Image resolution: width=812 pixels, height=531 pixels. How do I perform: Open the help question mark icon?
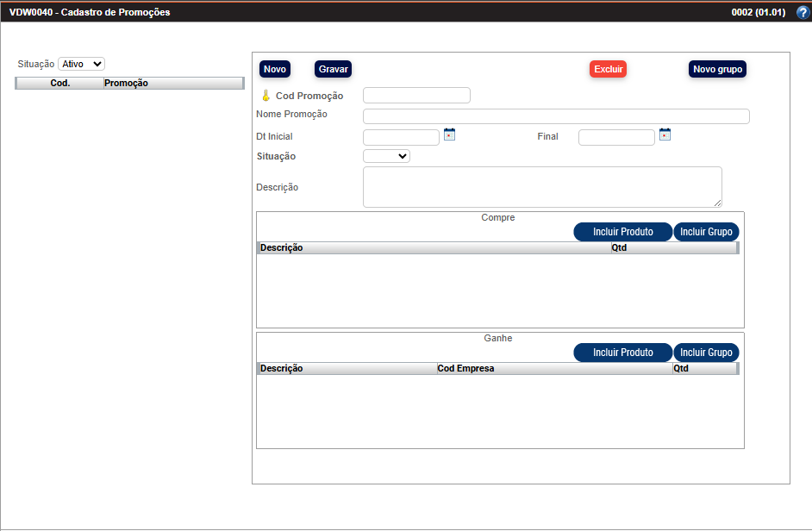point(803,12)
